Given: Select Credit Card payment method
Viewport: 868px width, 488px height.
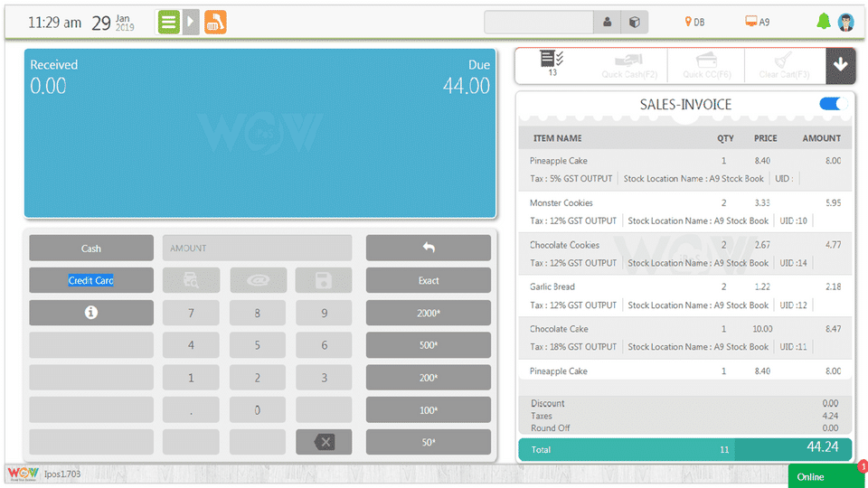Looking at the screenshot, I should (91, 280).
